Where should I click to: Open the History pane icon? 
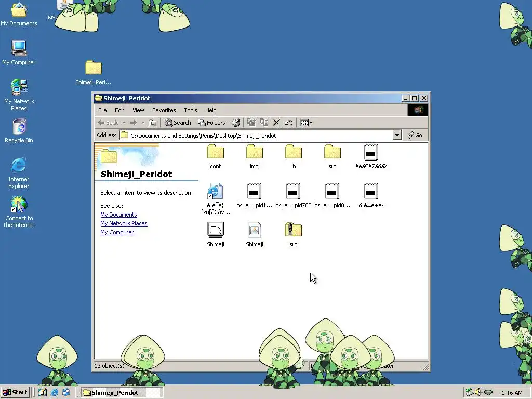point(236,123)
